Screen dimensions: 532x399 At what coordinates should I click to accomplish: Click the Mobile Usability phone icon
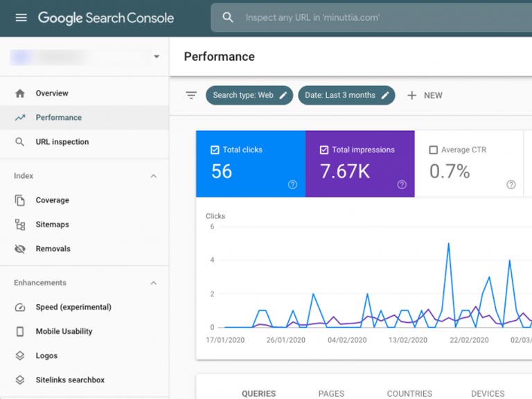click(20, 332)
